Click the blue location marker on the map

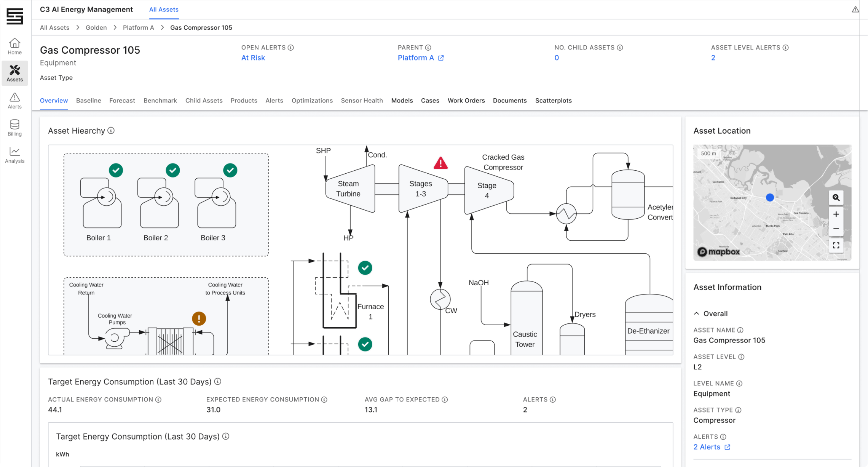coord(770,197)
